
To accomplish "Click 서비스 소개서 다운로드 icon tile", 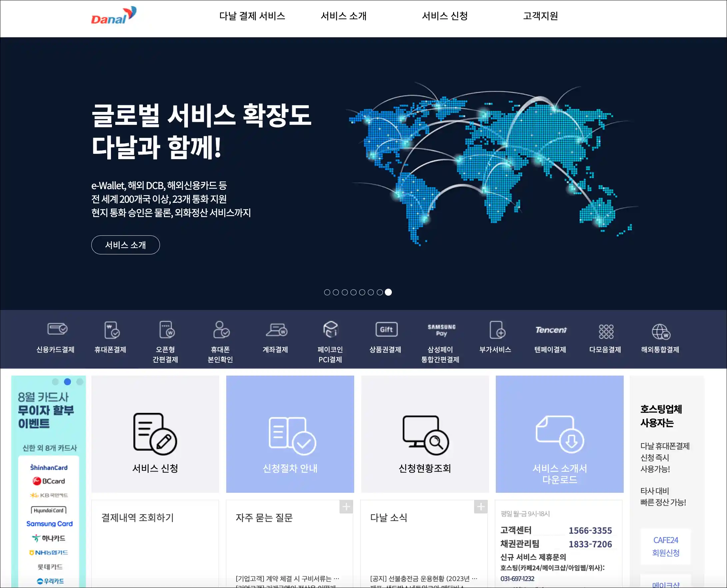I will point(559,434).
